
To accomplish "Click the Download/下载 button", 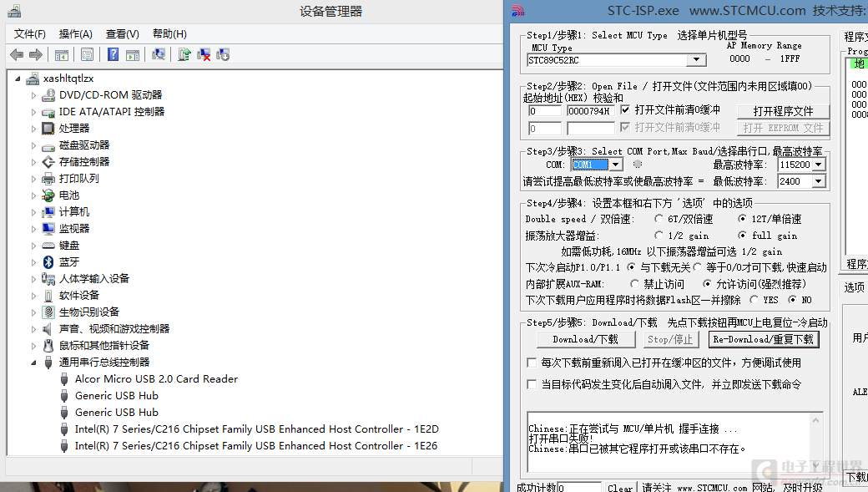I will 586,339.
